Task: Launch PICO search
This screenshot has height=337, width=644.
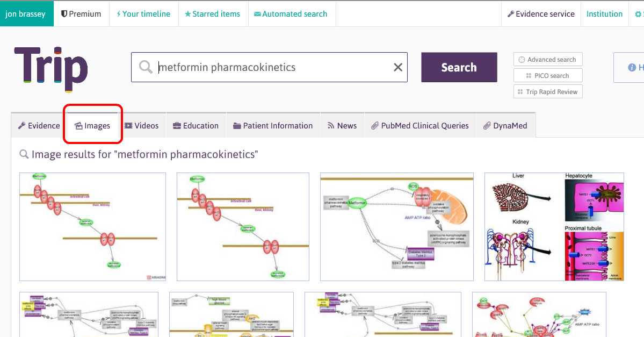Action: [x=548, y=76]
